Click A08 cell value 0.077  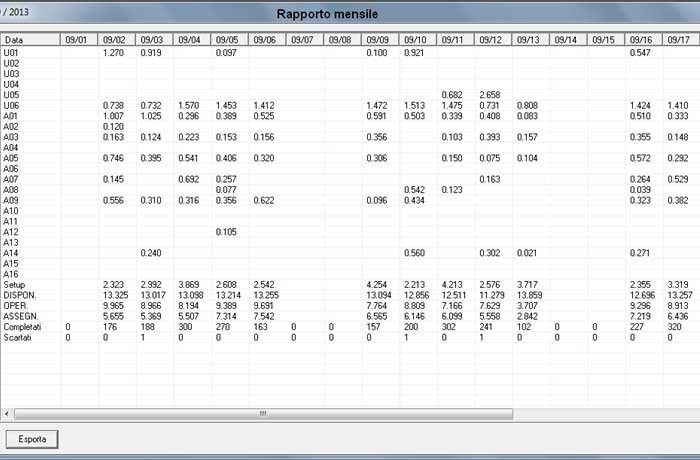(226, 190)
